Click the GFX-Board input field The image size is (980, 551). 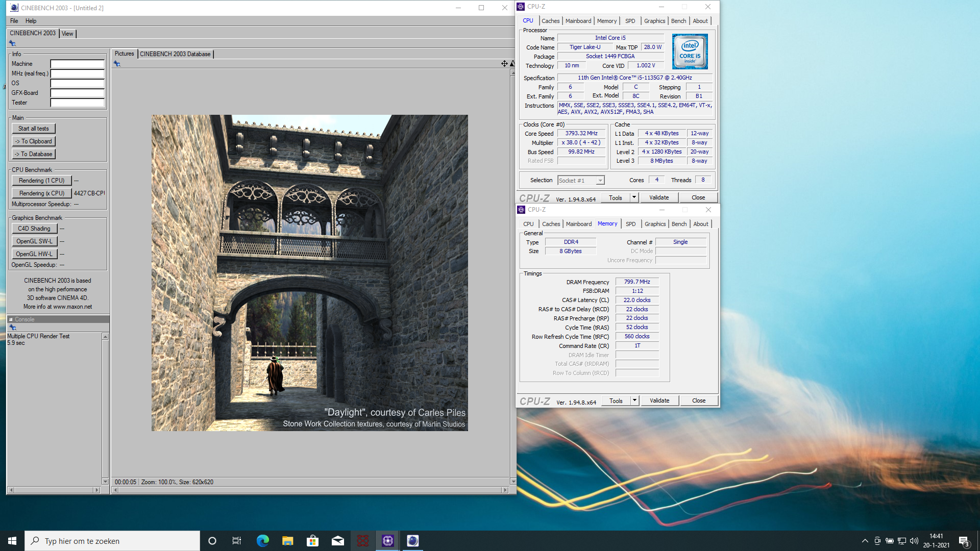(x=77, y=93)
